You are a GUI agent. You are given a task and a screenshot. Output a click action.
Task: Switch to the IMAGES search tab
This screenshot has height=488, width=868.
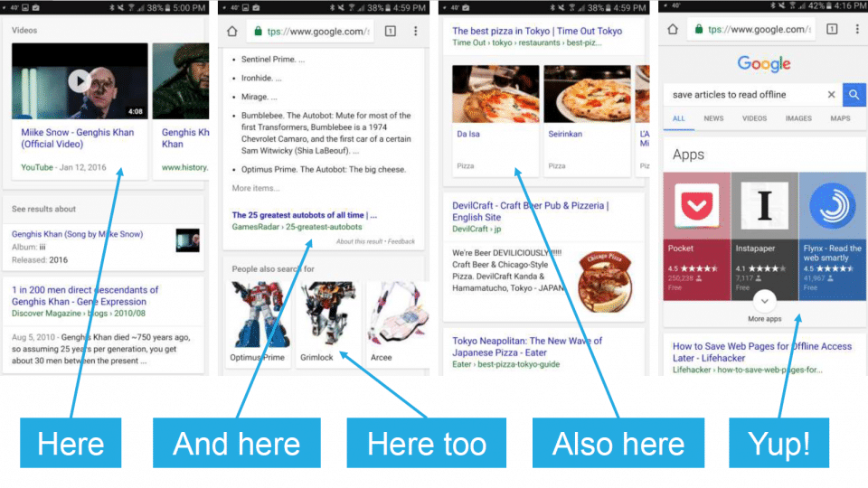(798, 118)
